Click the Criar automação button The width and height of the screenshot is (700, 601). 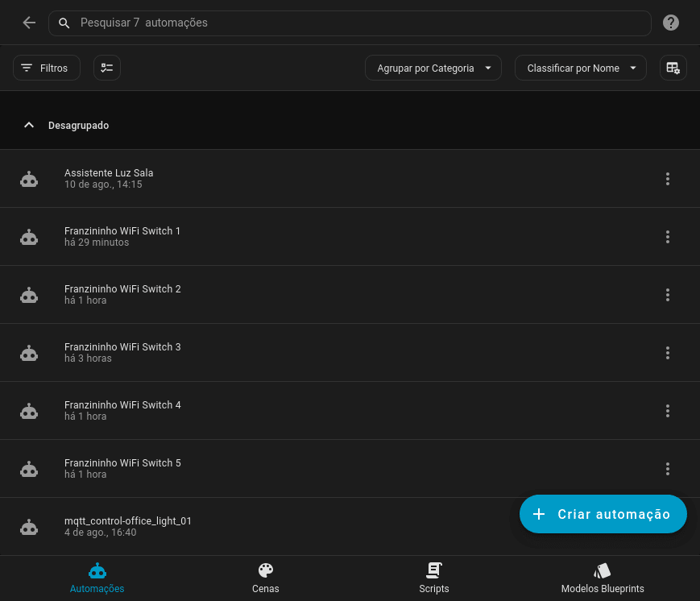click(x=603, y=514)
